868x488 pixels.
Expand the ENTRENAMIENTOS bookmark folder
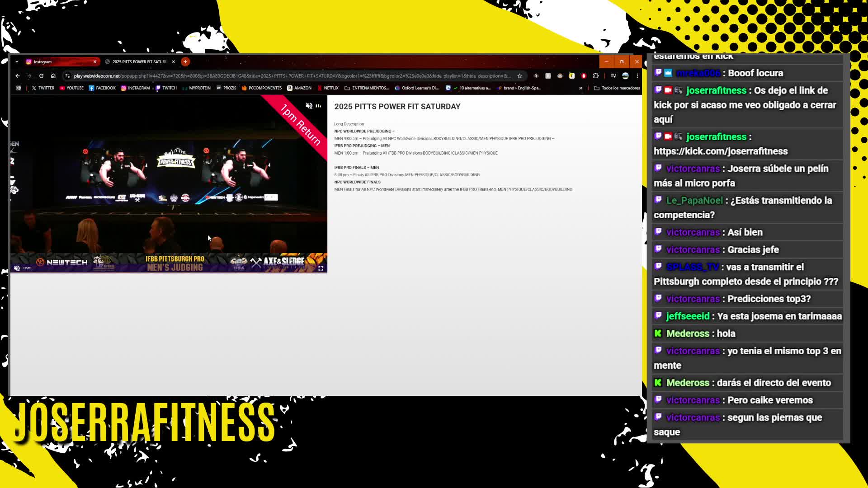coord(367,88)
